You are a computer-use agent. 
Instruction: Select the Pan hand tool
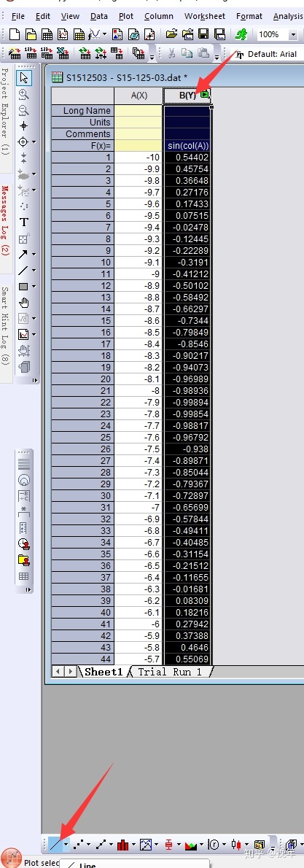pos(24,303)
